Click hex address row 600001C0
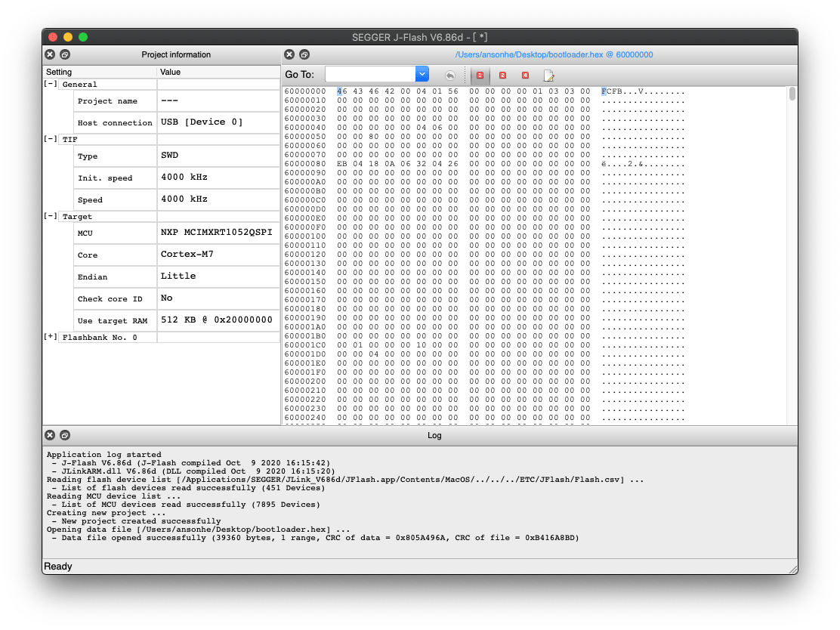This screenshot has height=630, width=840. coord(305,345)
